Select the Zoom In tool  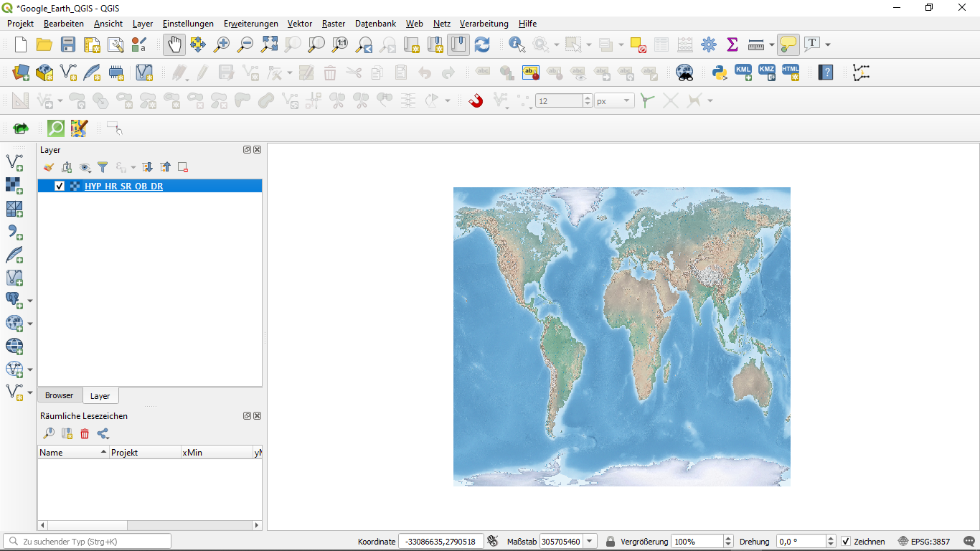222,44
